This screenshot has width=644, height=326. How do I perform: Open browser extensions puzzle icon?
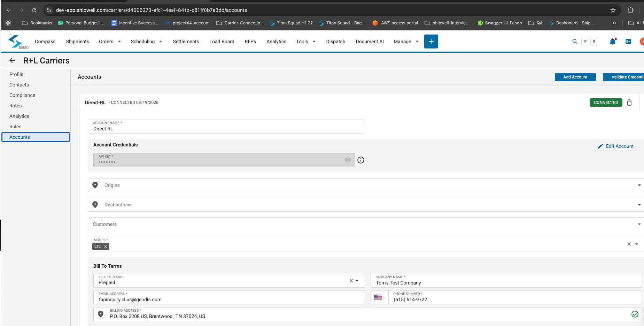tap(630, 10)
